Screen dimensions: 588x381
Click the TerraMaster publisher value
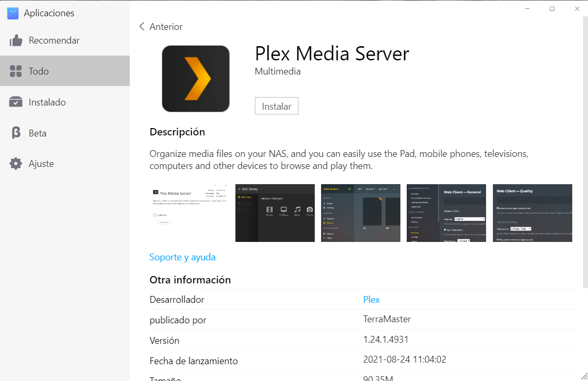click(x=387, y=319)
